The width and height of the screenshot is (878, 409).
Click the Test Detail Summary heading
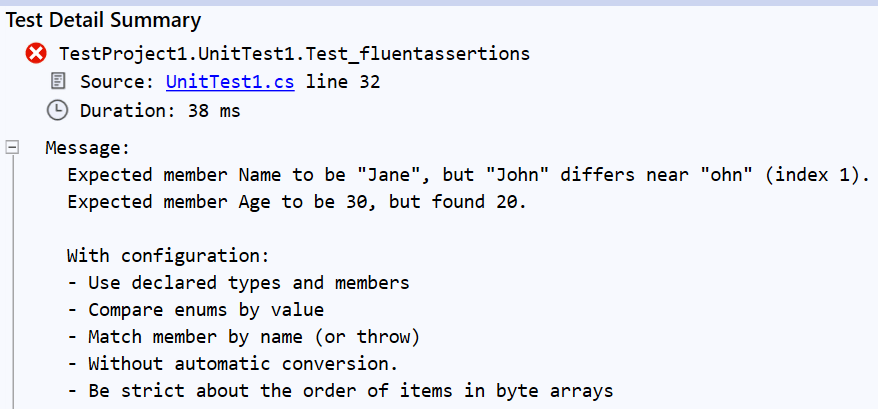click(104, 19)
